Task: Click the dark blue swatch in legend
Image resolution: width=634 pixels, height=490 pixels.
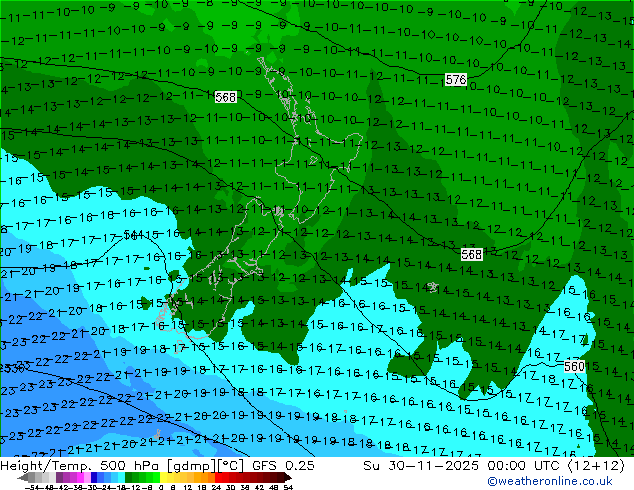Action: pos(94,477)
